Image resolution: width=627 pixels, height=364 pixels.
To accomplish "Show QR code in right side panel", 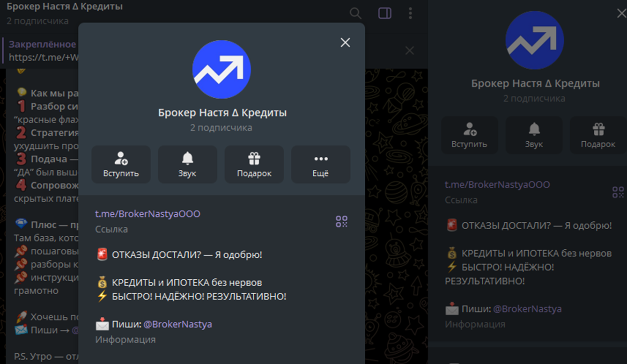I will [618, 192].
